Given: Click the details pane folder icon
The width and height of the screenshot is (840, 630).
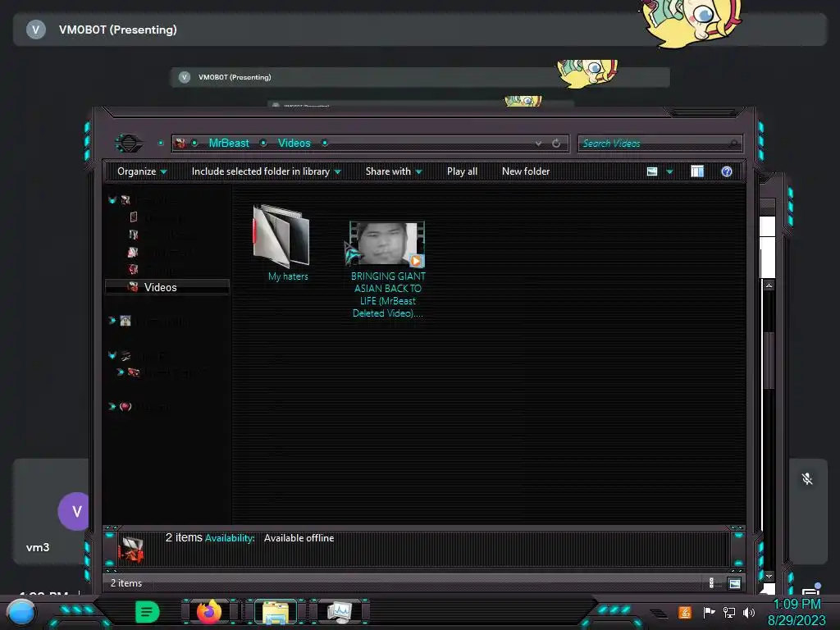Looking at the screenshot, I should click(x=132, y=550).
